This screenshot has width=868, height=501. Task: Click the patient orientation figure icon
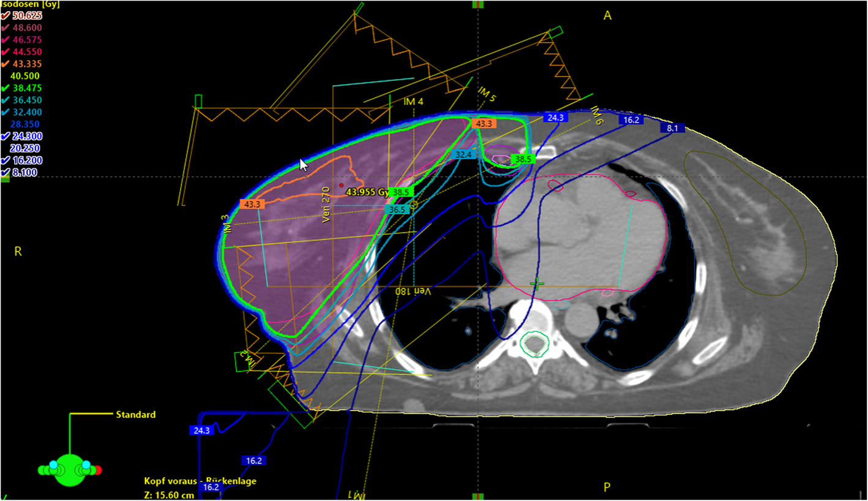click(70, 470)
